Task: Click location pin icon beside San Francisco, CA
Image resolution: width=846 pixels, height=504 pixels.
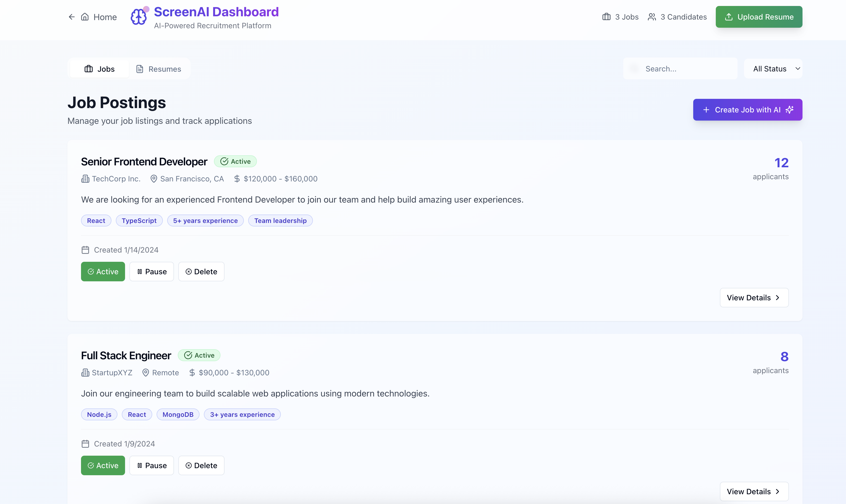Action: pyautogui.click(x=154, y=179)
